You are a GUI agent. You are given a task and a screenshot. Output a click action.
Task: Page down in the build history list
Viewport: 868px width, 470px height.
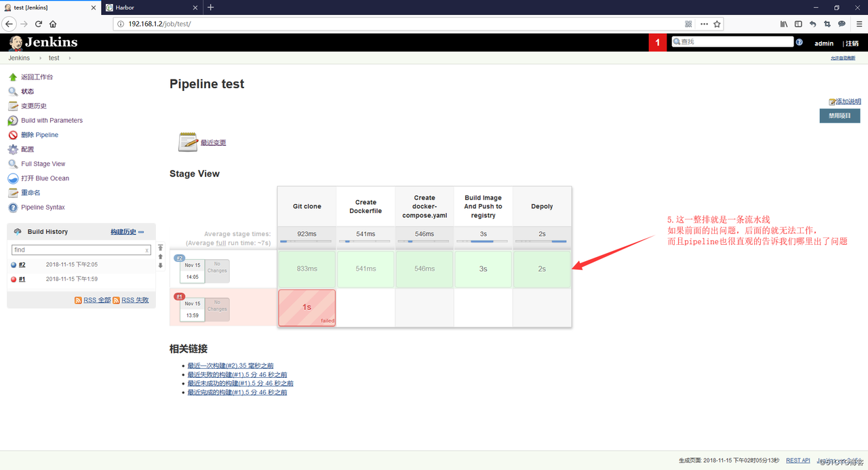(x=160, y=265)
